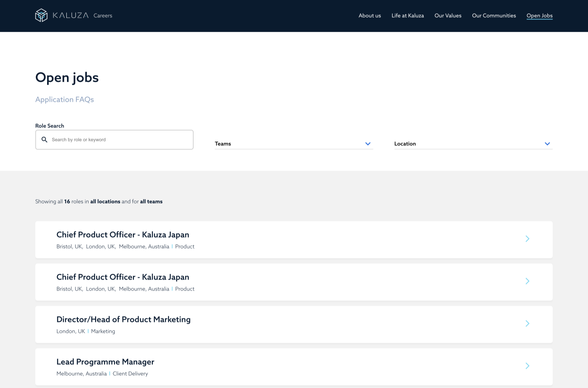
Task: Open the About us menu item
Action: tap(370, 16)
